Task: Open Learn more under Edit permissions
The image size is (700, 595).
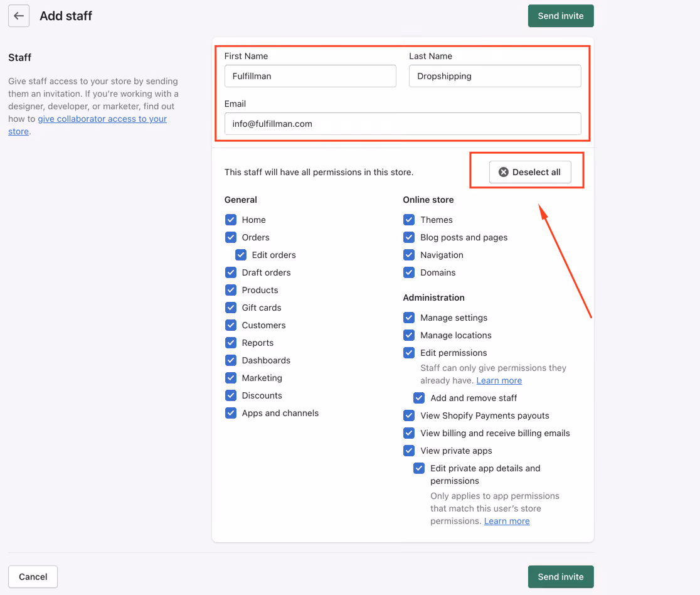Action: [x=499, y=380]
